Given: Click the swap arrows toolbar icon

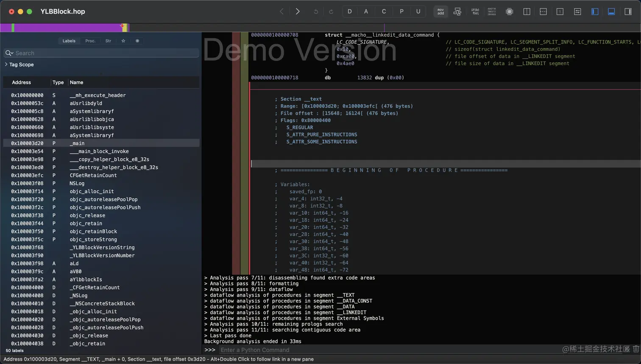Looking at the screenshot, I should click(x=577, y=11).
